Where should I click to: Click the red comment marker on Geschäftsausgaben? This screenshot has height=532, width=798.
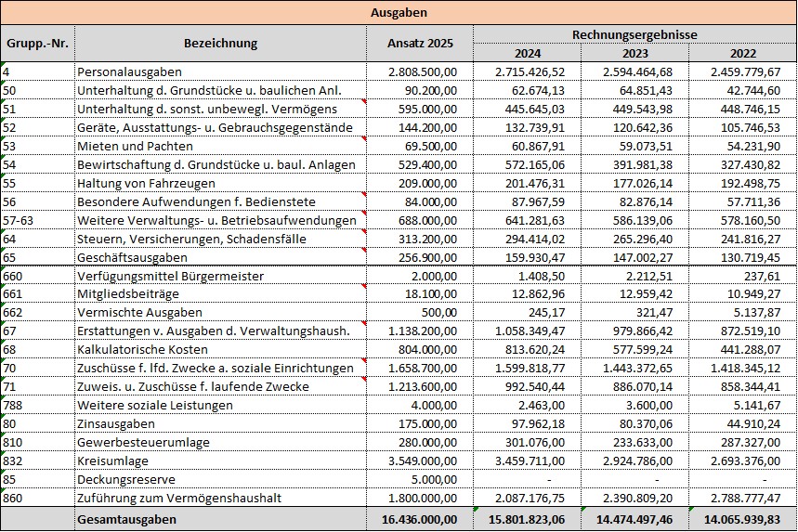[364, 250]
